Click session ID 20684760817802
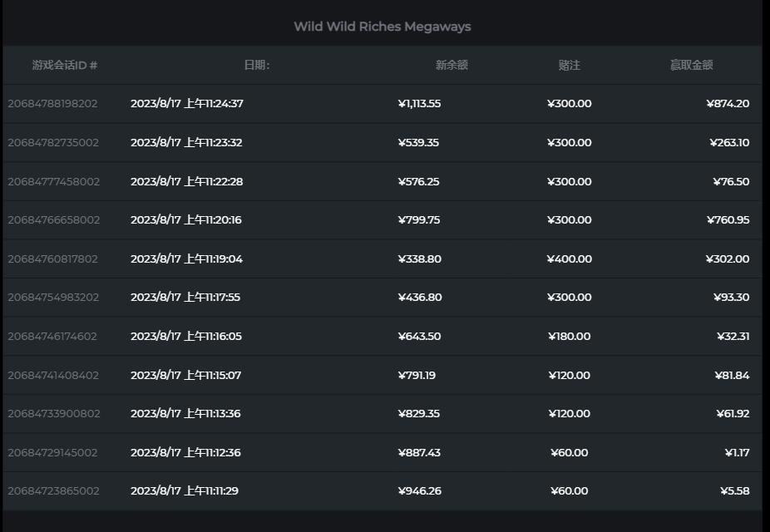 point(52,259)
